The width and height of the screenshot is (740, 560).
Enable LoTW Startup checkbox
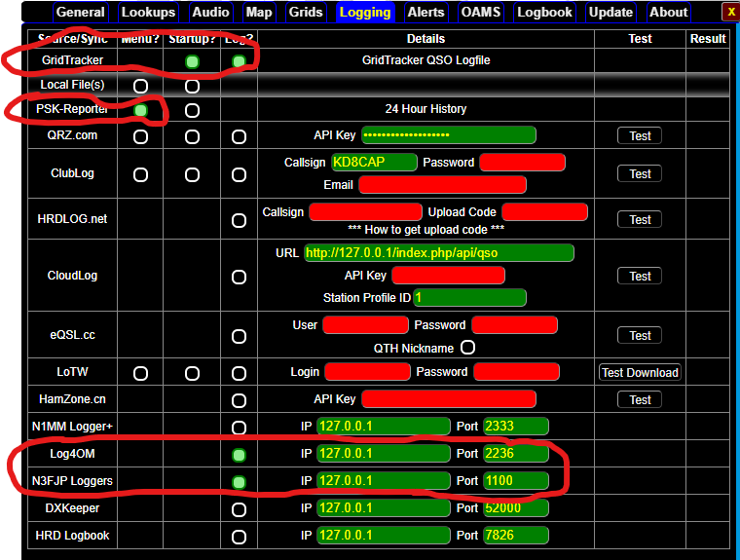(192, 373)
